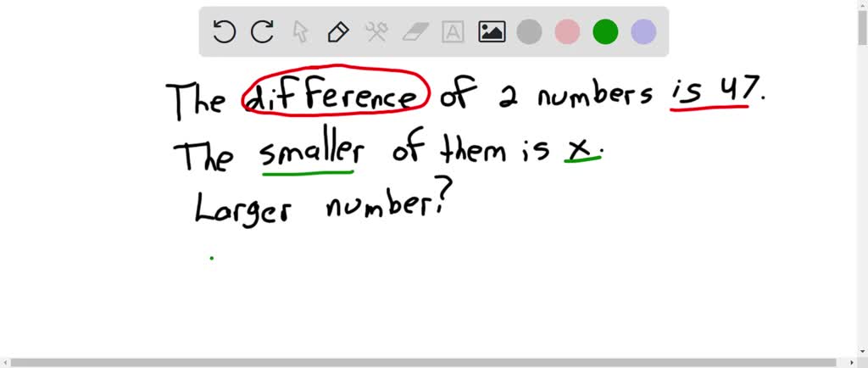Choose the text box tool

[453, 32]
